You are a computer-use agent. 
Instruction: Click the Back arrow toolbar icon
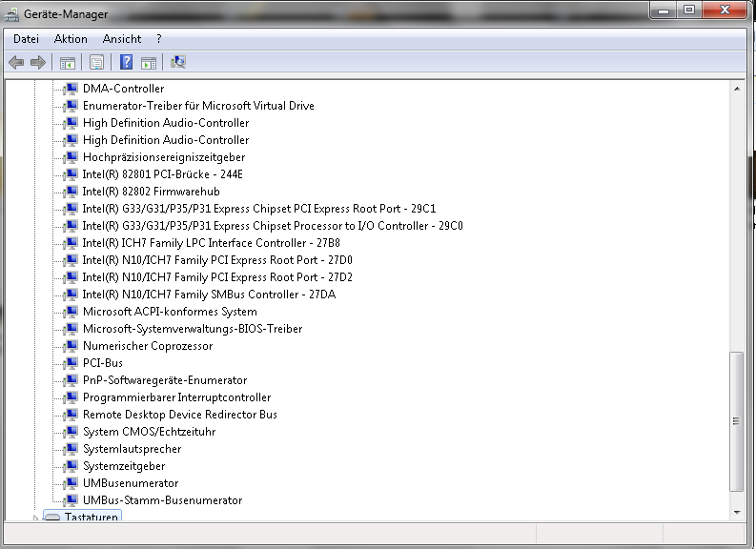click(16, 62)
